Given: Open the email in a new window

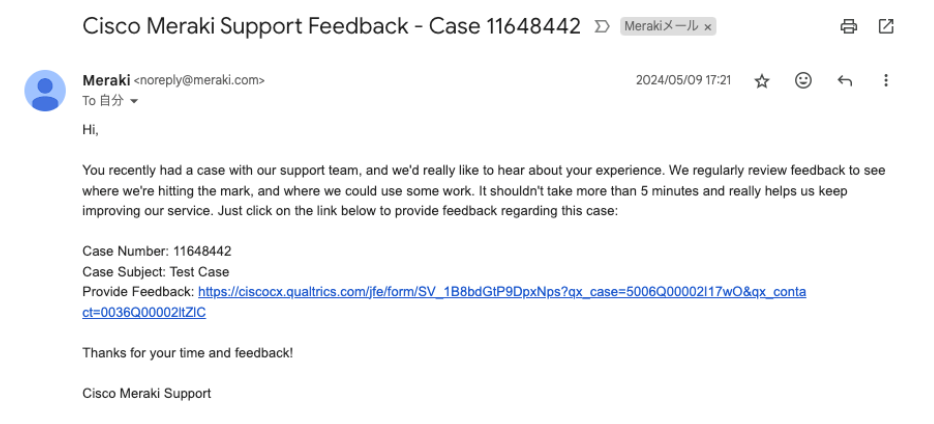Looking at the screenshot, I should coord(886,27).
